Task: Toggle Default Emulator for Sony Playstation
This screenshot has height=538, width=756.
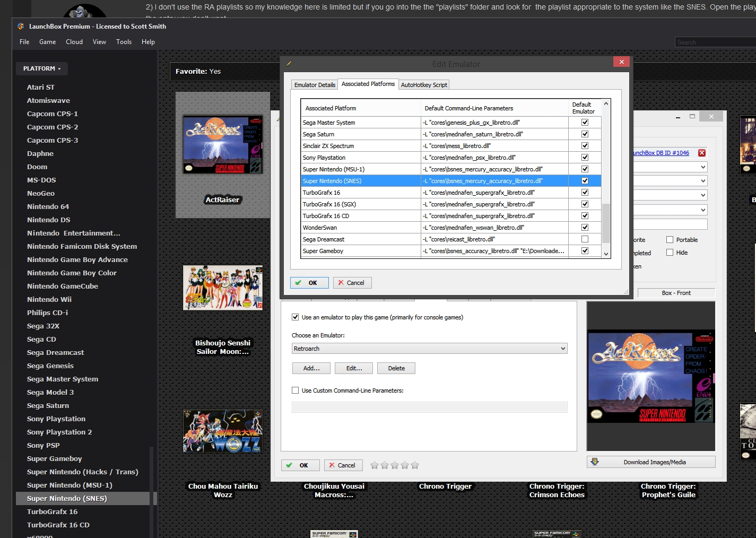Action: (585, 157)
